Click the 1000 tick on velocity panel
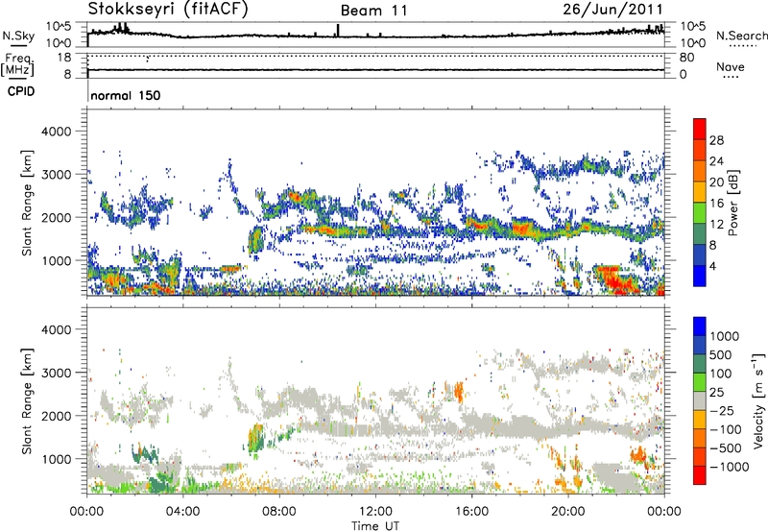This screenshot has height=532, width=768. [x=57, y=458]
